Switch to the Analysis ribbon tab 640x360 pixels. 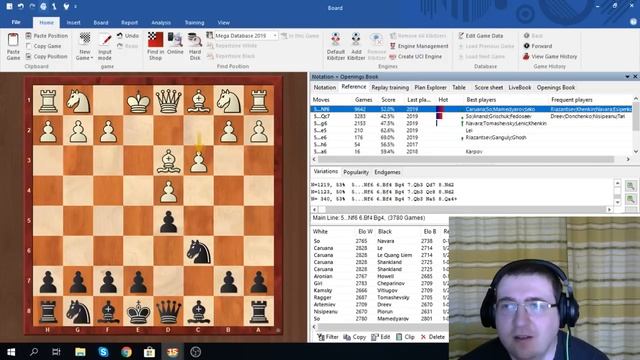click(x=161, y=23)
